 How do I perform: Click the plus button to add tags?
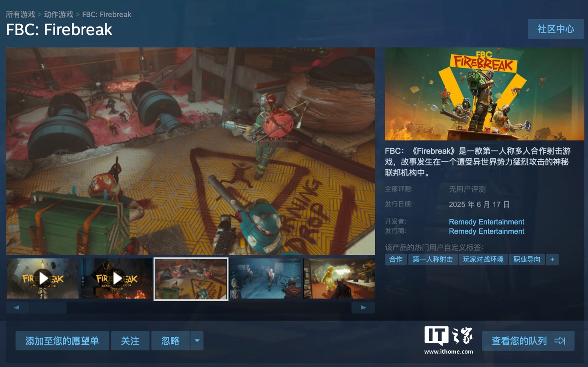552,259
